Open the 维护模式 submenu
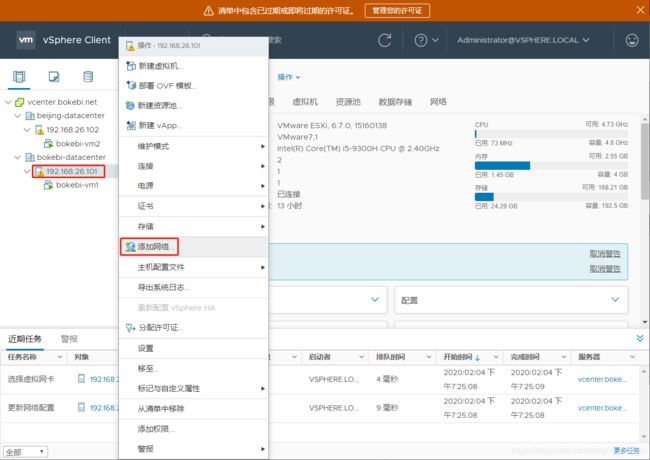Viewport: 650px width, 460px height. point(194,146)
